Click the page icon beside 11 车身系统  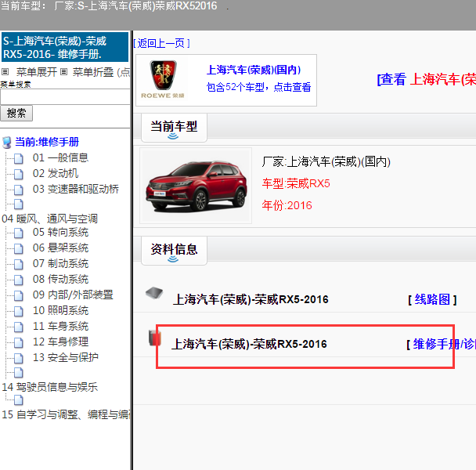click(19, 327)
